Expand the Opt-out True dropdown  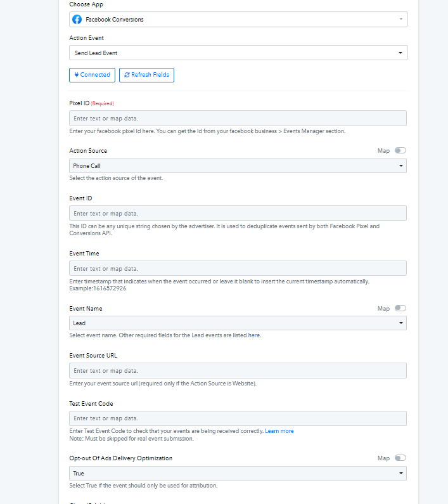238,474
